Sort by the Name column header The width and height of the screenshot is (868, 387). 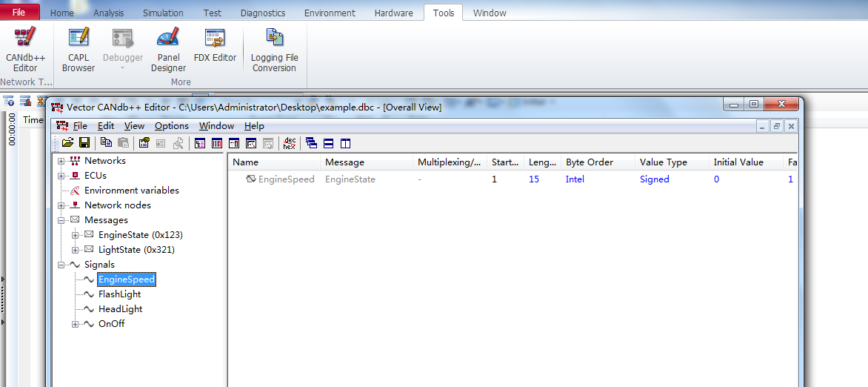pos(274,162)
